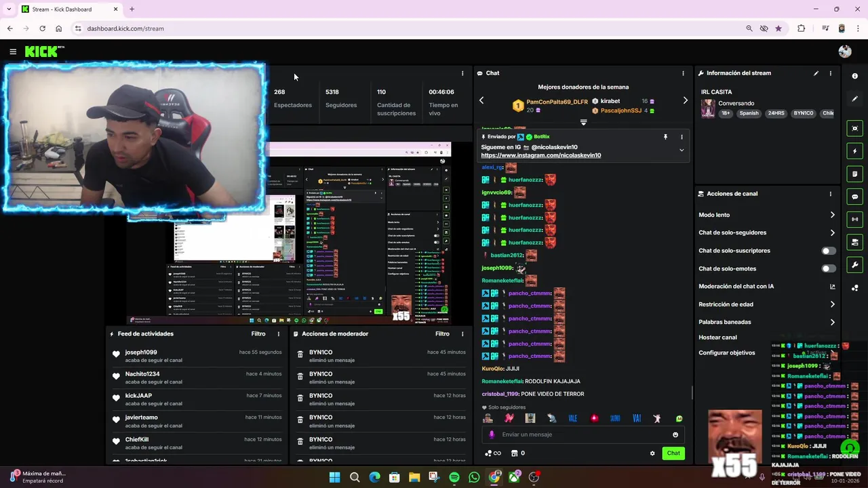Open WhatsApp from the taskbar
Image resolution: width=868 pixels, height=488 pixels.
coord(474,478)
